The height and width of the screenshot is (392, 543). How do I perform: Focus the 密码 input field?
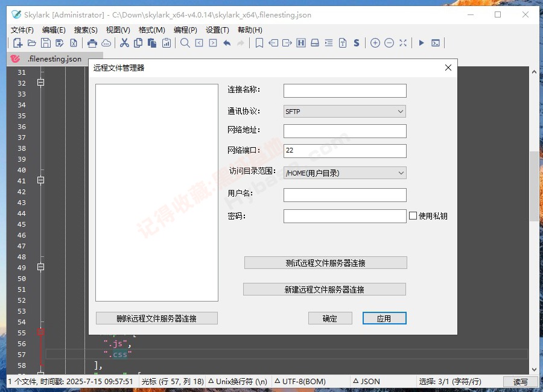coord(345,216)
